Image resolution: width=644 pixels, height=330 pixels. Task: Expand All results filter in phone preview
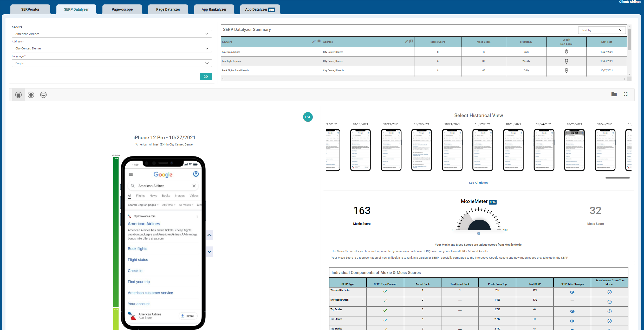point(186,205)
